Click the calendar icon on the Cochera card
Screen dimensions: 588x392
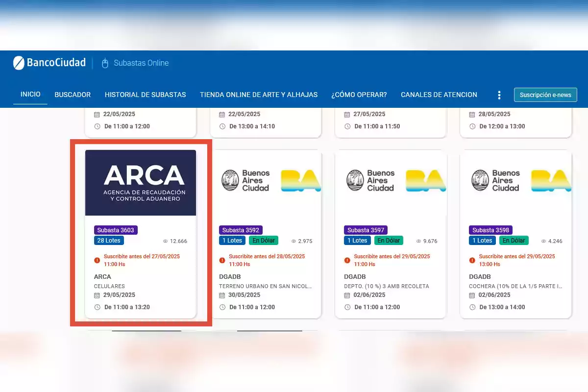pos(472,295)
